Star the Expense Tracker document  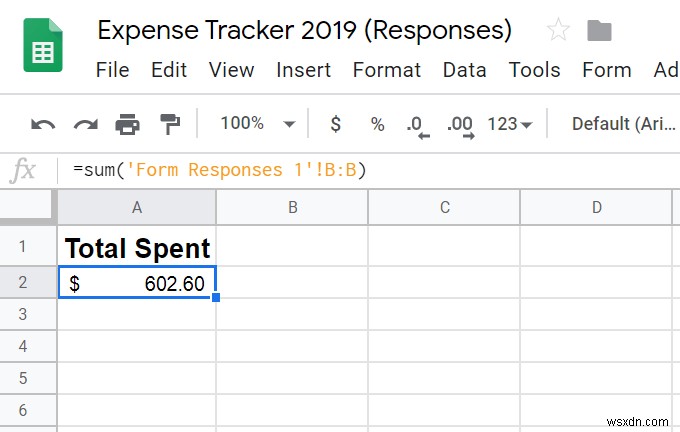(x=558, y=30)
